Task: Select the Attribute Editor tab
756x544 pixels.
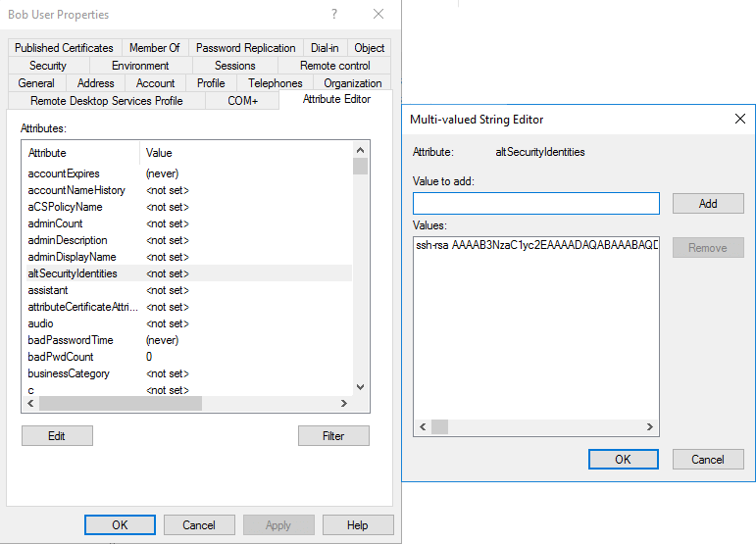Action: point(336,99)
